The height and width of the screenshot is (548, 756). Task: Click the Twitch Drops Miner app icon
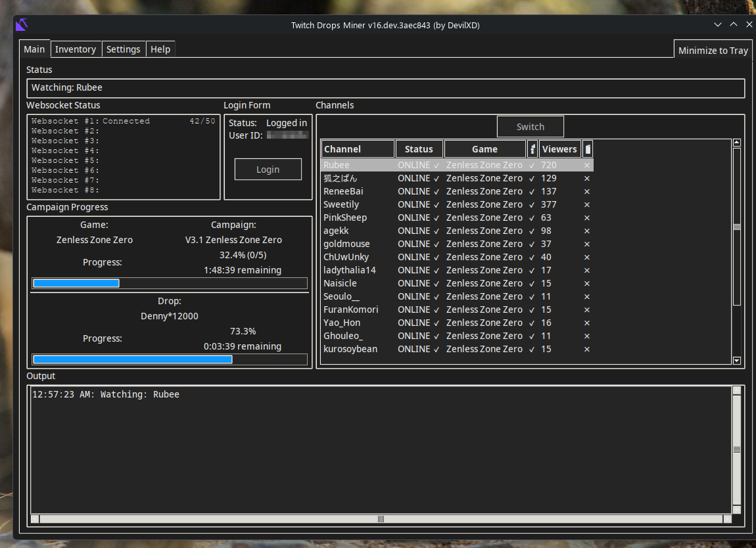[22, 24]
